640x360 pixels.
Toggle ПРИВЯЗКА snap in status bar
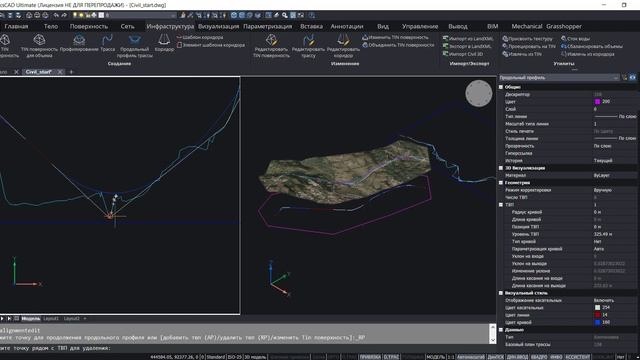click(x=370, y=357)
